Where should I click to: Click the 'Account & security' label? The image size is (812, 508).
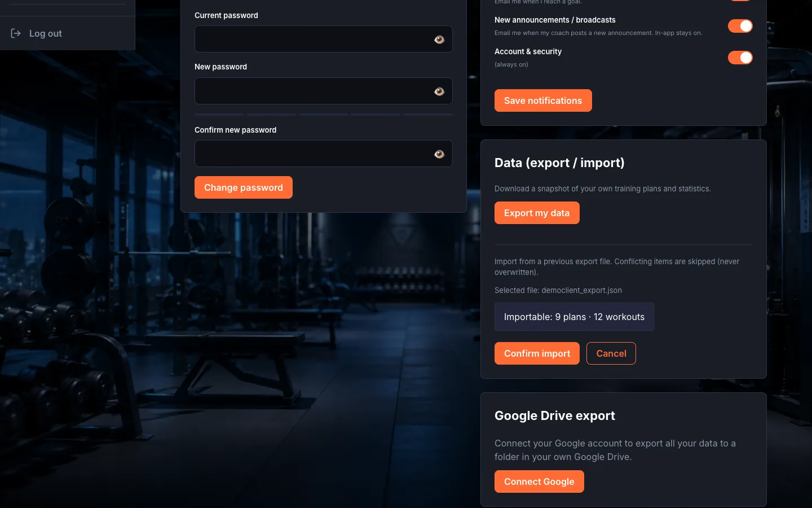(528, 51)
